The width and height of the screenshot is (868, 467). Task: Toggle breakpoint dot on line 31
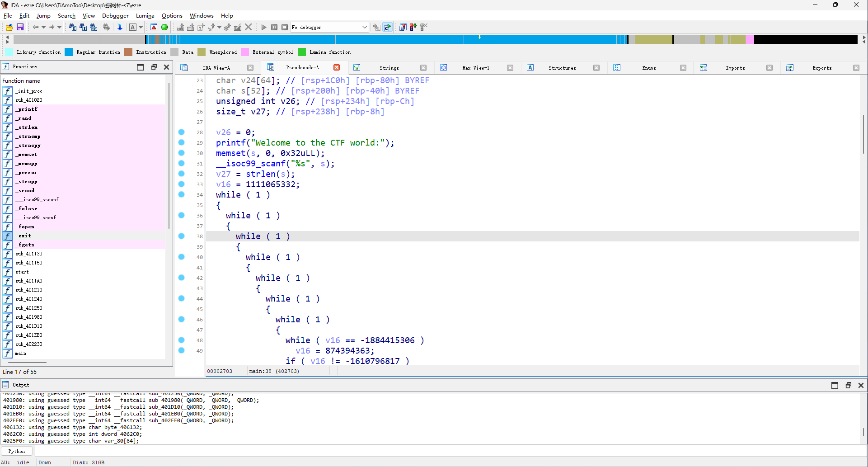181,163
